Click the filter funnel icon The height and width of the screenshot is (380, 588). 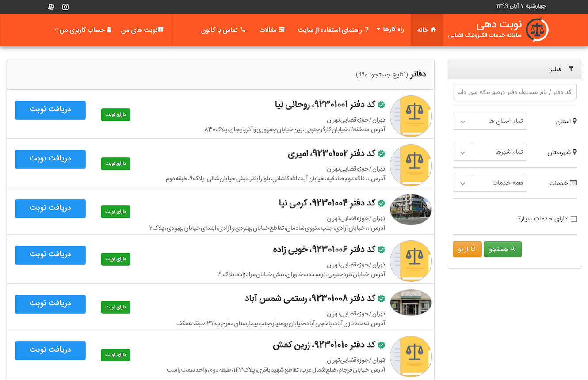point(571,69)
